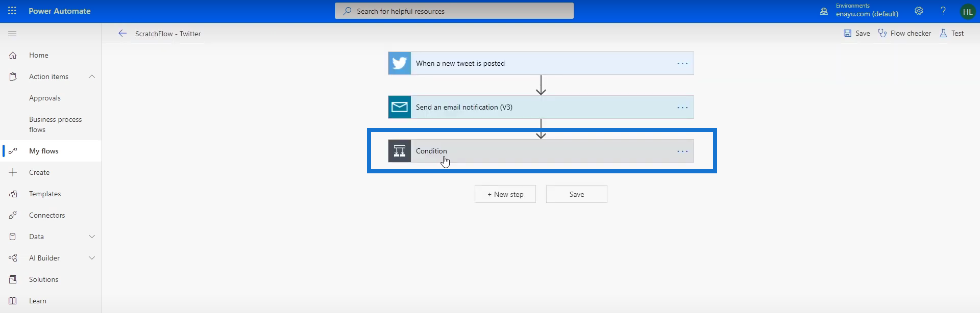Click the Flow checker stethoscope icon
The image size is (980, 313).
pos(883,33)
